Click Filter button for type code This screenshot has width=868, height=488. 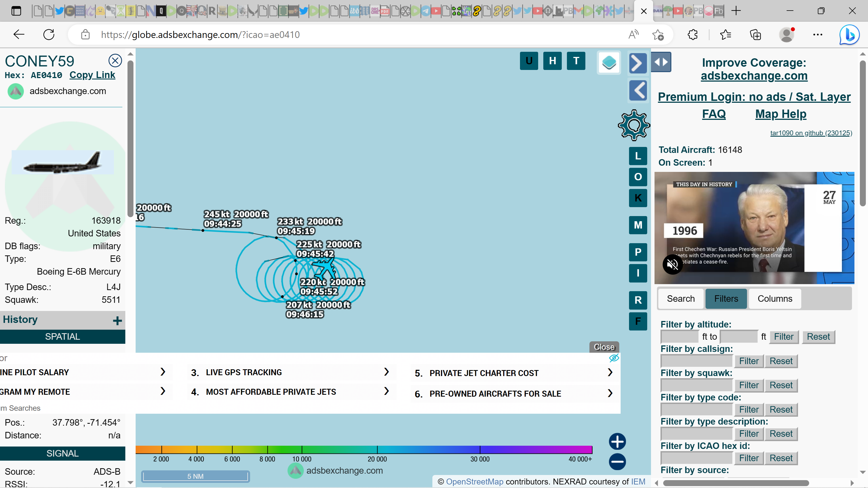point(749,410)
